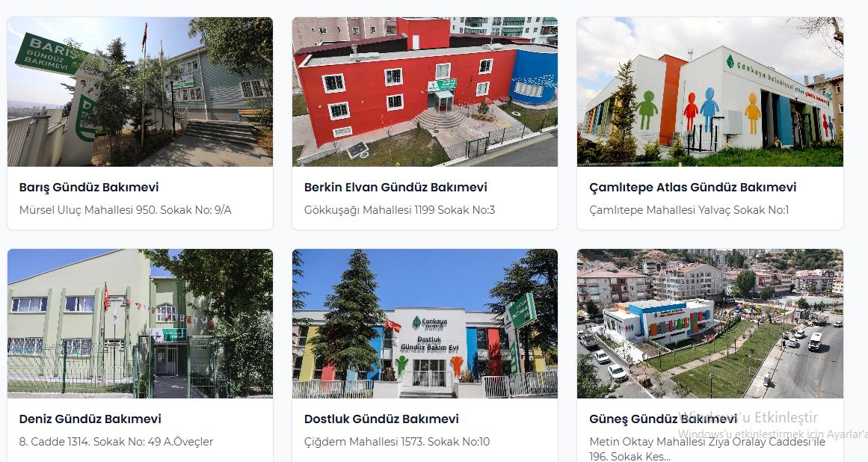
Task: Click the Çamlıtepe Atlas Gündüz Bakımevi heading
Action: tap(692, 188)
